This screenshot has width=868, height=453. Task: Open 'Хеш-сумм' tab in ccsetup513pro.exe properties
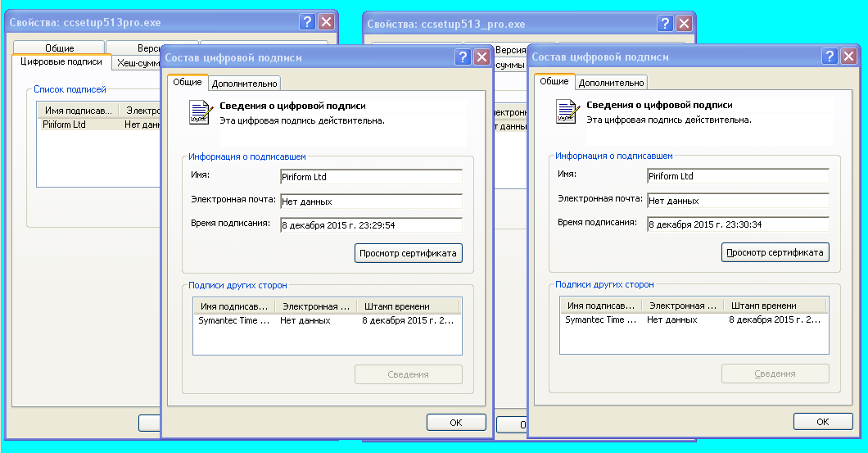coord(137,63)
